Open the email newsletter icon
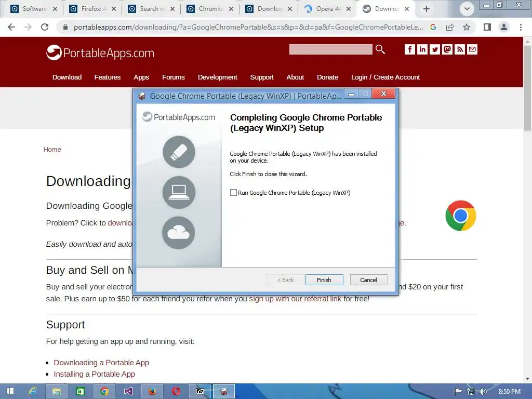This screenshot has height=399, width=532. click(472, 49)
